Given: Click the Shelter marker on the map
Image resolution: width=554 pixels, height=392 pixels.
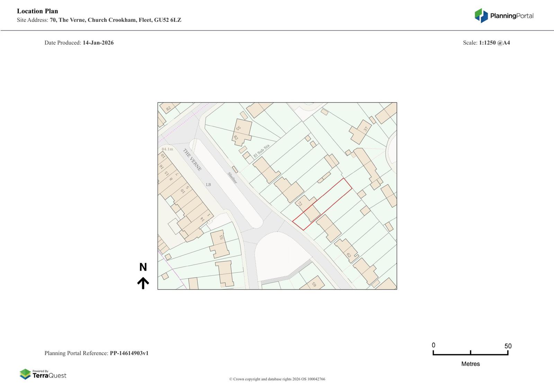Looking at the screenshot, I should [232, 178].
